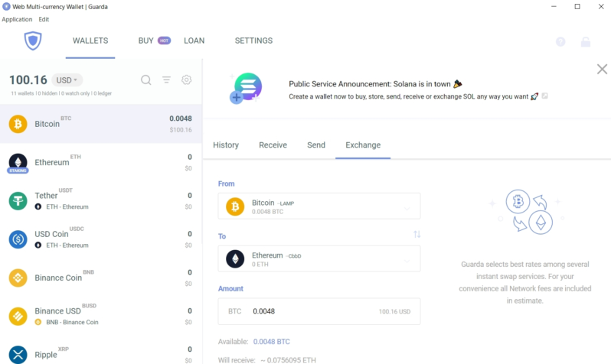Click the Bitcoin coin icon in wallet list
Image resolution: width=611 pixels, height=364 pixels.
click(x=18, y=124)
